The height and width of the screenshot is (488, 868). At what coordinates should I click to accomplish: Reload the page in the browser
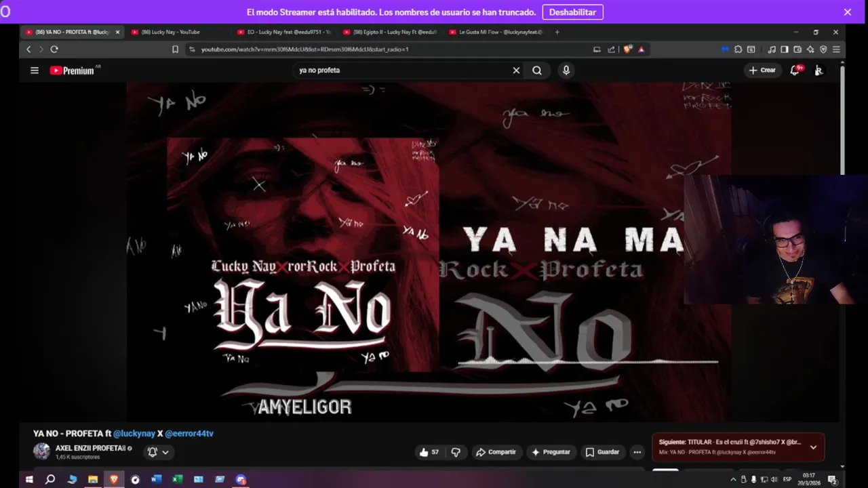tap(54, 49)
